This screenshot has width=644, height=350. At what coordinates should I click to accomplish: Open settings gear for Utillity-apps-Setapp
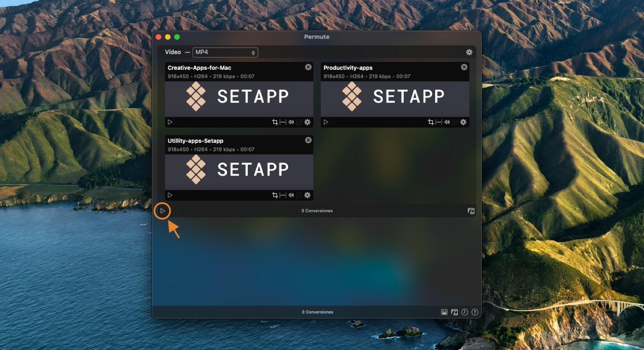click(x=308, y=195)
